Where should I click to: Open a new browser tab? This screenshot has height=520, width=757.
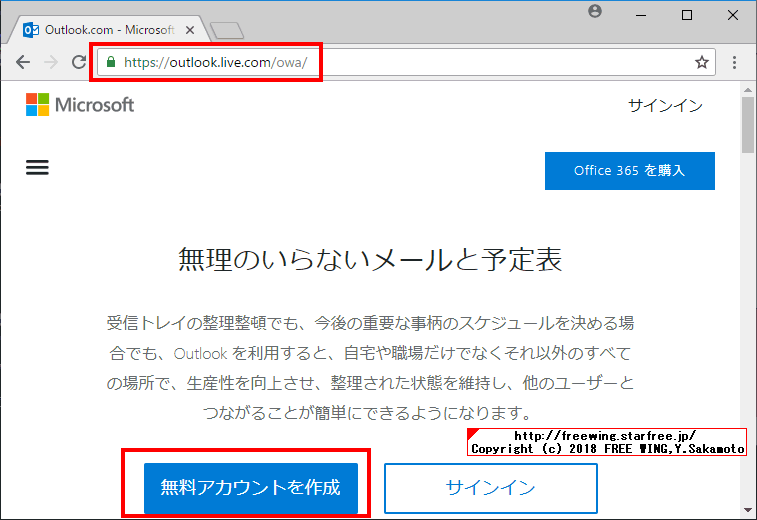[227, 30]
